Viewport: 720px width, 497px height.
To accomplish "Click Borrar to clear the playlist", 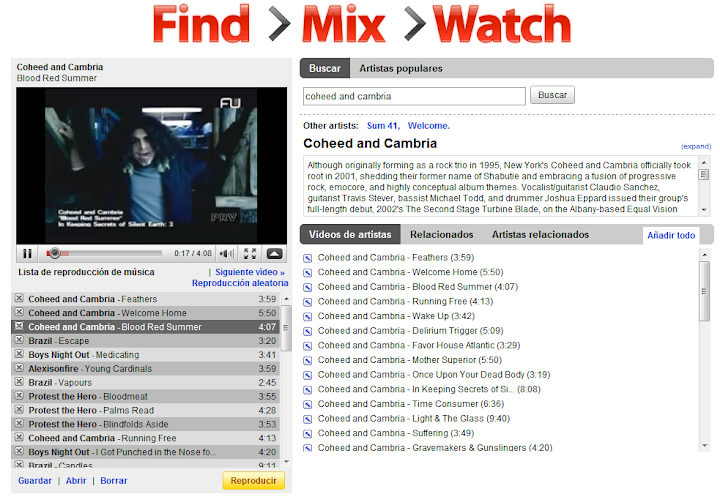I will (x=113, y=481).
